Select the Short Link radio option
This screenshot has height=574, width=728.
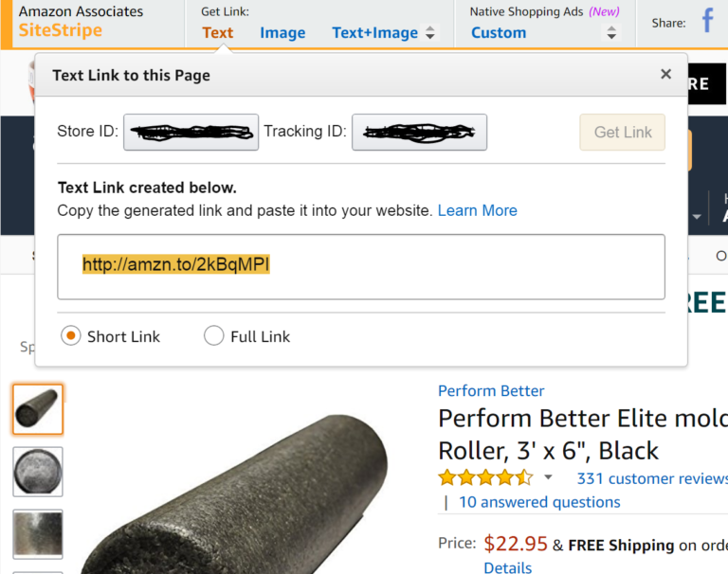pos(71,336)
